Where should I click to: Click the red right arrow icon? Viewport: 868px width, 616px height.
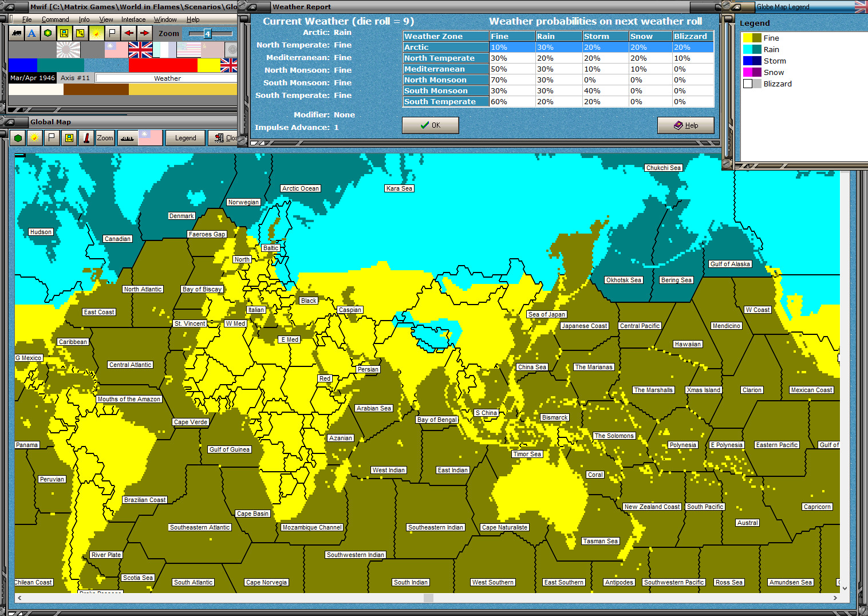pos(145,33)
